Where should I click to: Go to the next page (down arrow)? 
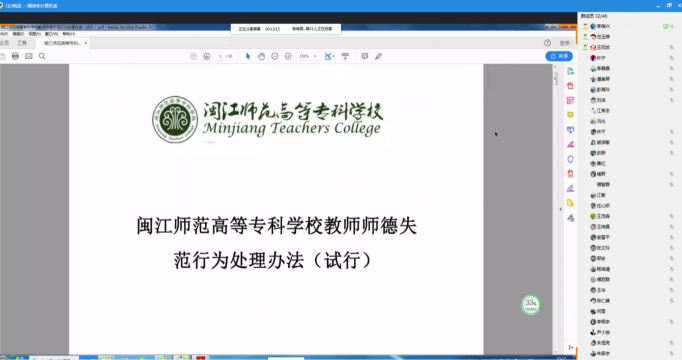pos(207,56)
